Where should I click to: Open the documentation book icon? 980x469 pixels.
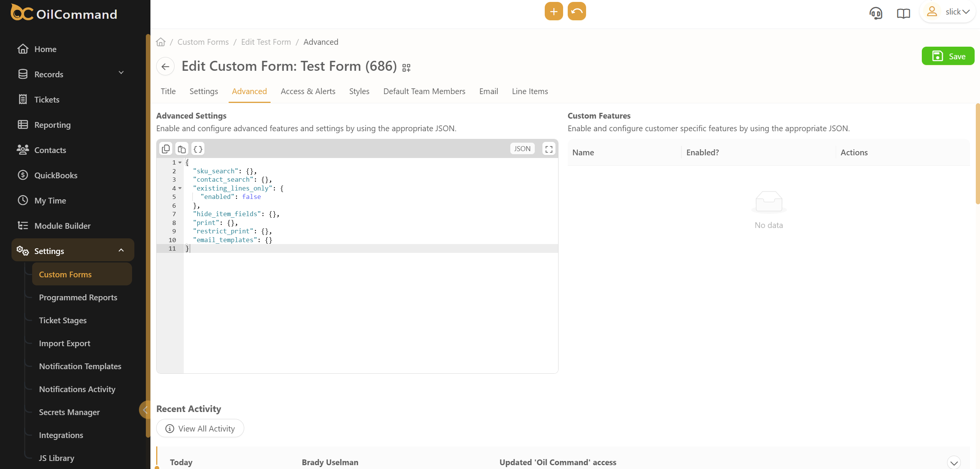pos(903,13)
